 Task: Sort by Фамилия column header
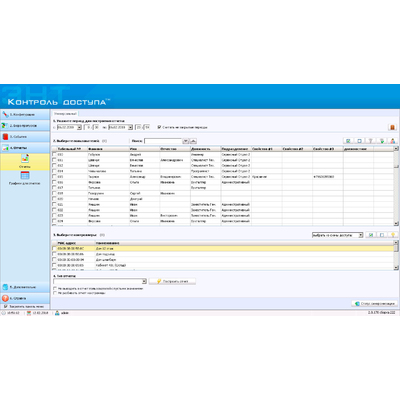pos(108,149)
